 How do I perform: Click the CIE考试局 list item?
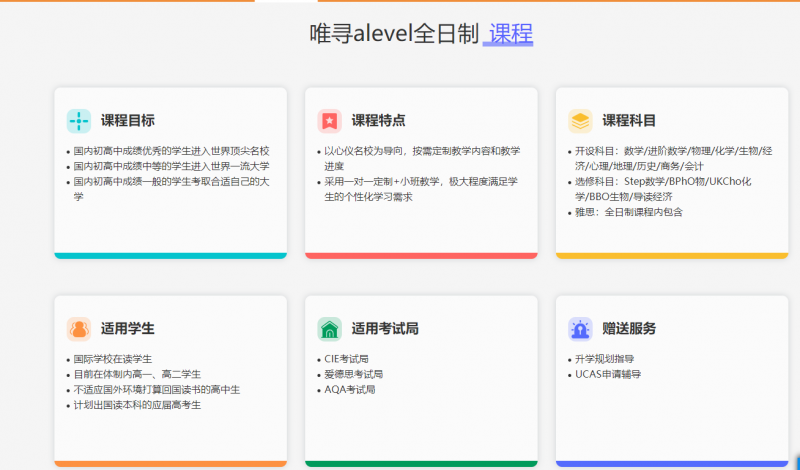(x=346, y=359)
